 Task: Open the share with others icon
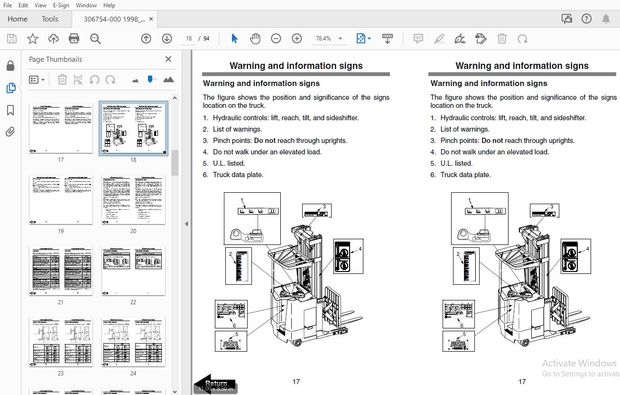coord(567,19)
